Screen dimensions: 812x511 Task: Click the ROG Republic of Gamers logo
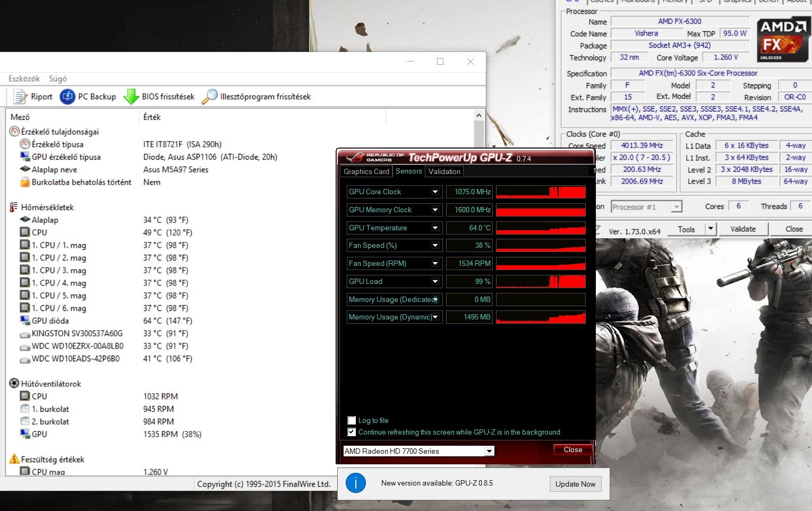375,157
